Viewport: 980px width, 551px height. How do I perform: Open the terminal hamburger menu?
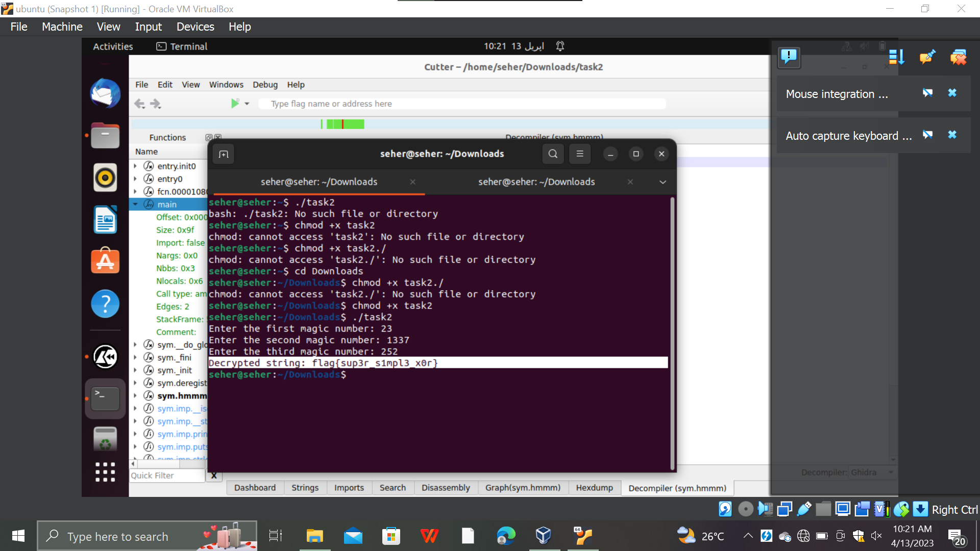point(579,154)
